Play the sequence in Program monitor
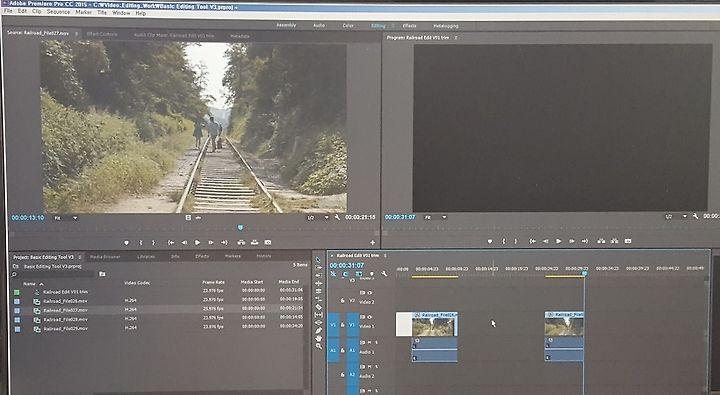The height and width of the screenshot is (395, 720). [x=559, y=241]
